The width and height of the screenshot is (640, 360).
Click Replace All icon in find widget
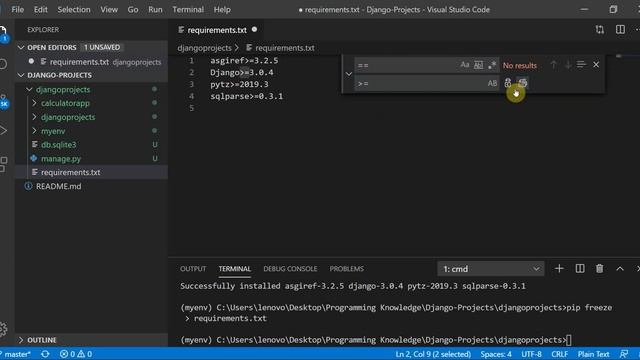523,83
